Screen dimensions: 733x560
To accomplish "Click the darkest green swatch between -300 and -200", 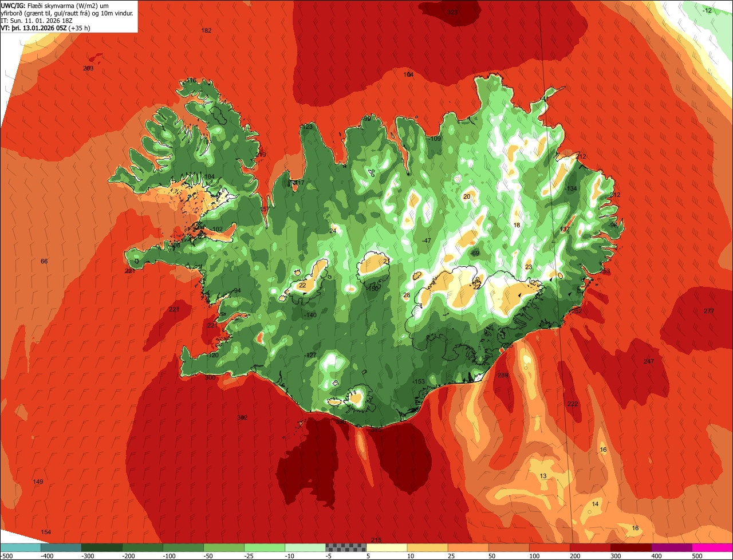I will 101,547.
